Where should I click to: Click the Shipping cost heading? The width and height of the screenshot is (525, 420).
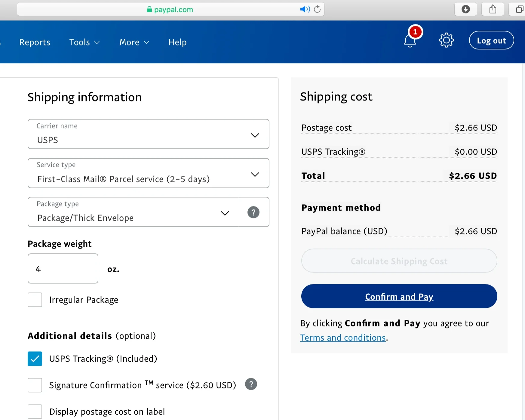point(336,97)
